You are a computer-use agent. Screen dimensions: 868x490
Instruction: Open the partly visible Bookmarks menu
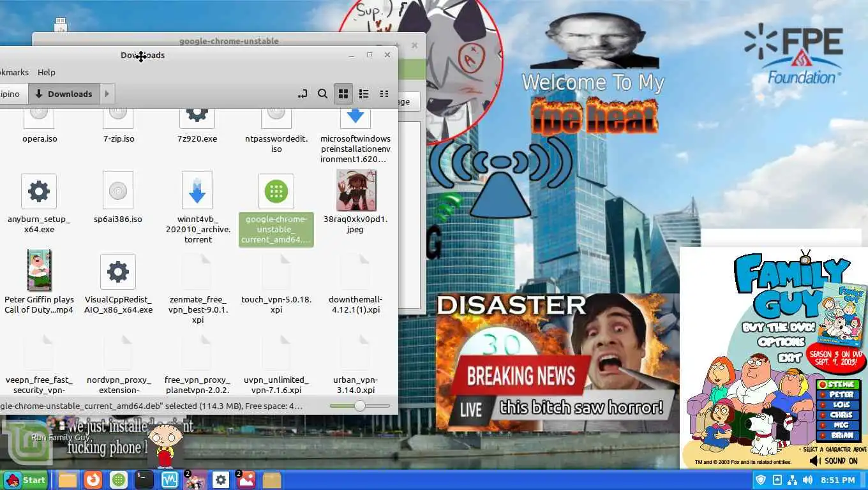pyautogui.click(x=14, y=72)
